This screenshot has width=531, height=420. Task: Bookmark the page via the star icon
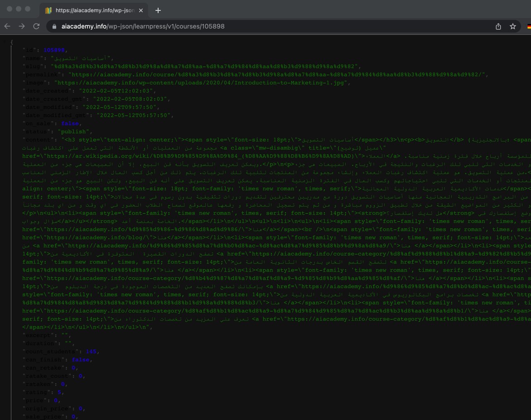pos(512,27)
